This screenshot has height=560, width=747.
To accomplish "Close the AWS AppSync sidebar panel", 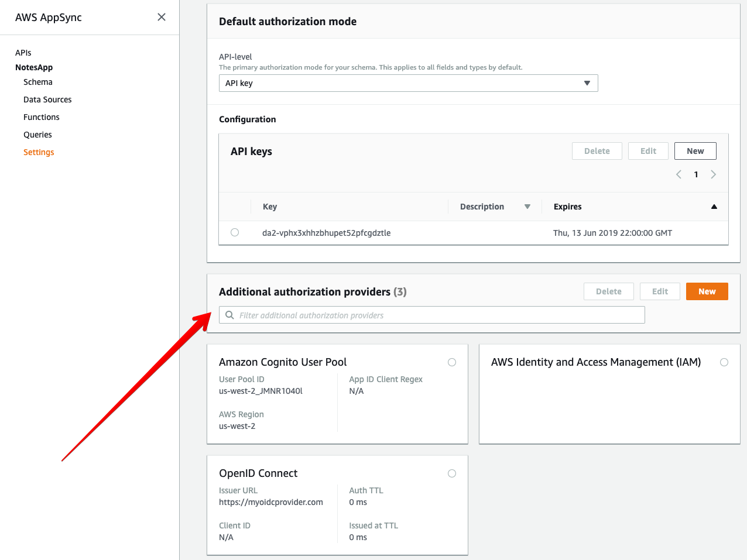I will point(161,17).
